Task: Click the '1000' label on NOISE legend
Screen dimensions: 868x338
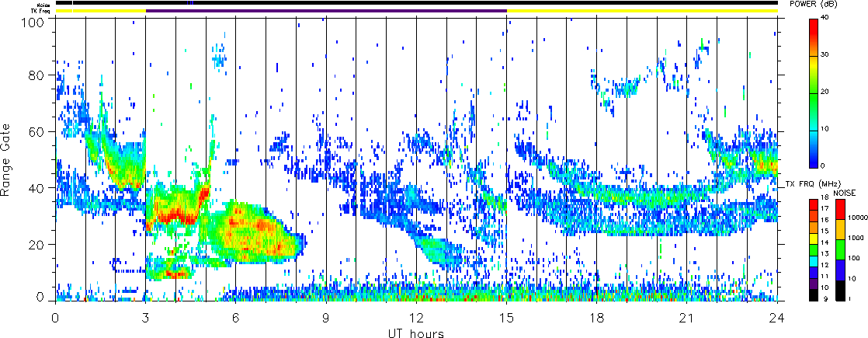Action: pos(856,239)
